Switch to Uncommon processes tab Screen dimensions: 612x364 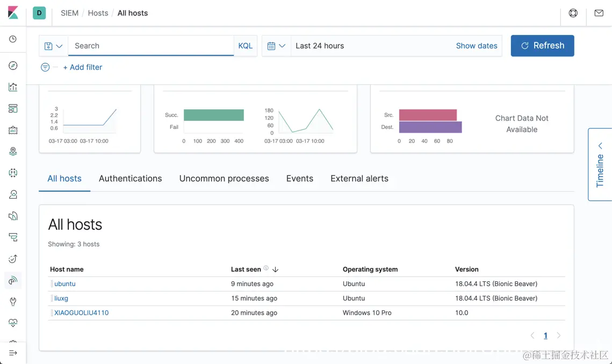(224, 178)
